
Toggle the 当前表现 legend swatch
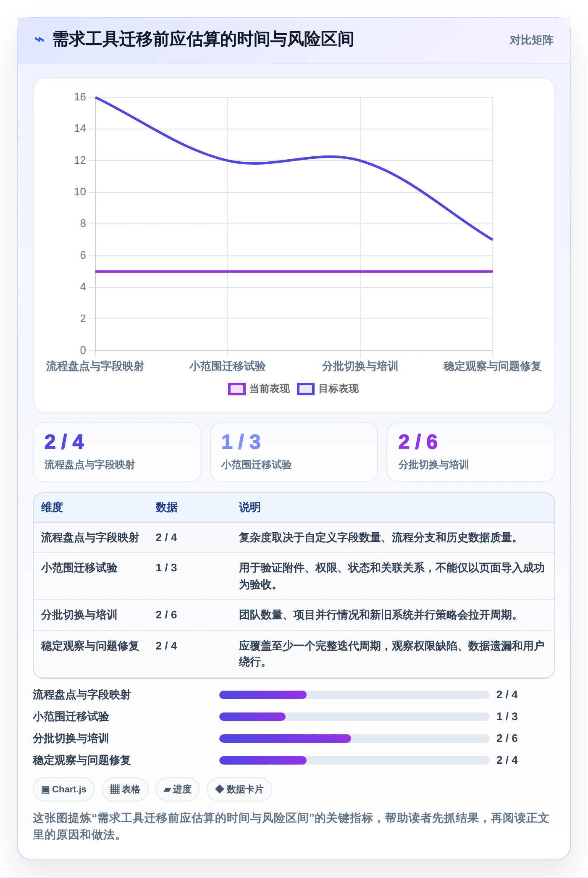[x=236, y=389]
